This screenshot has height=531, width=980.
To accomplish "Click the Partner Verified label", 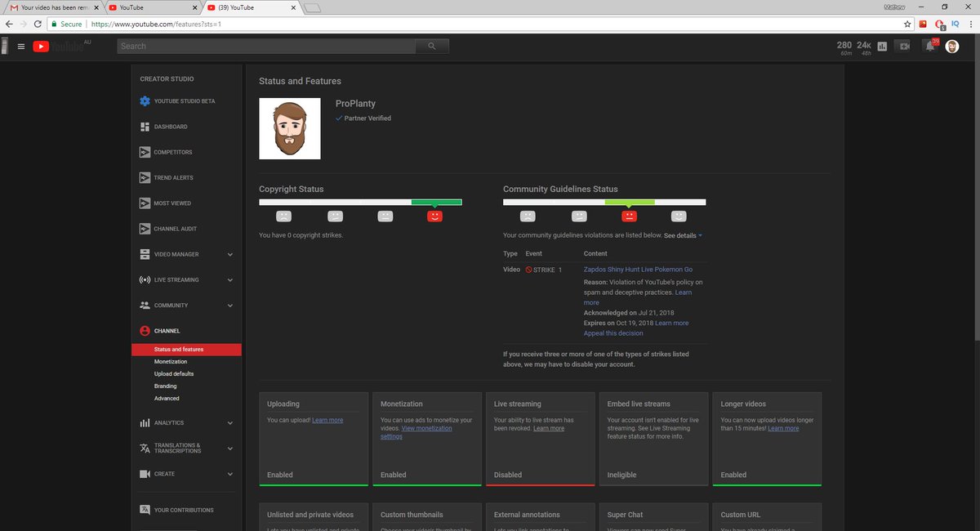I will 363,118.
